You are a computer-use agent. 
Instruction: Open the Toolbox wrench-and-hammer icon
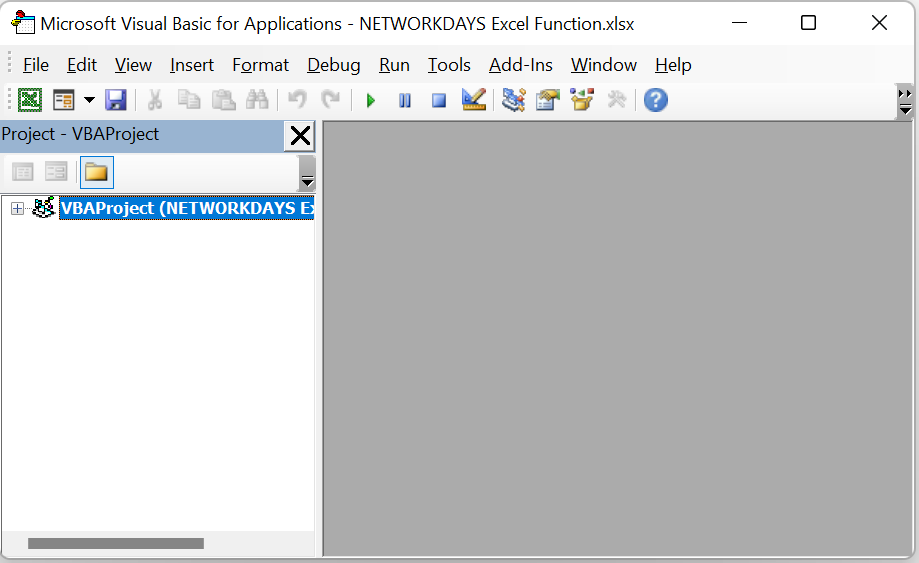click(x=617, y=100)
